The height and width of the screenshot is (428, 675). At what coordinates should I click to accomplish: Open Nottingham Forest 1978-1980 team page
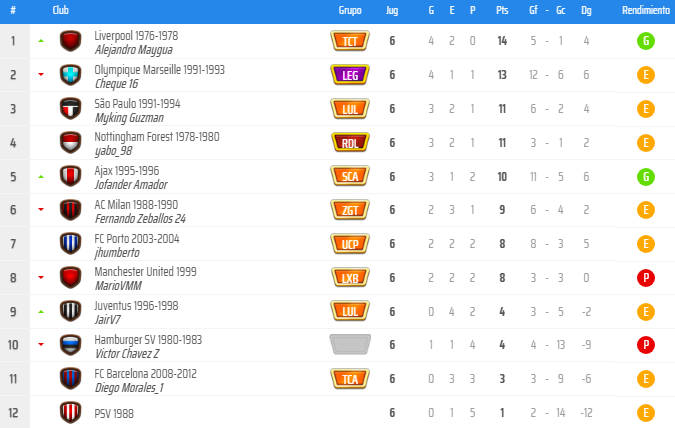click(156, 137)
